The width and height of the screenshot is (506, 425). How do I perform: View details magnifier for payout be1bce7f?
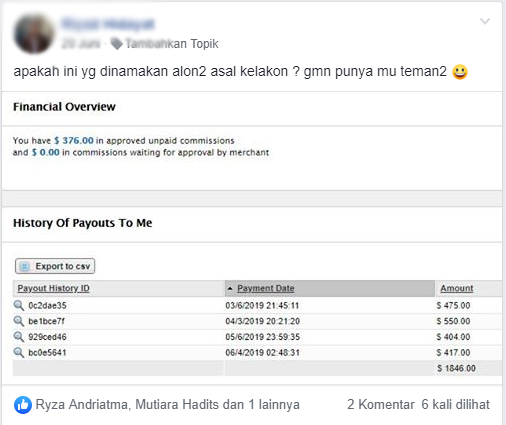pyautogui.click(x=19, y=321)
